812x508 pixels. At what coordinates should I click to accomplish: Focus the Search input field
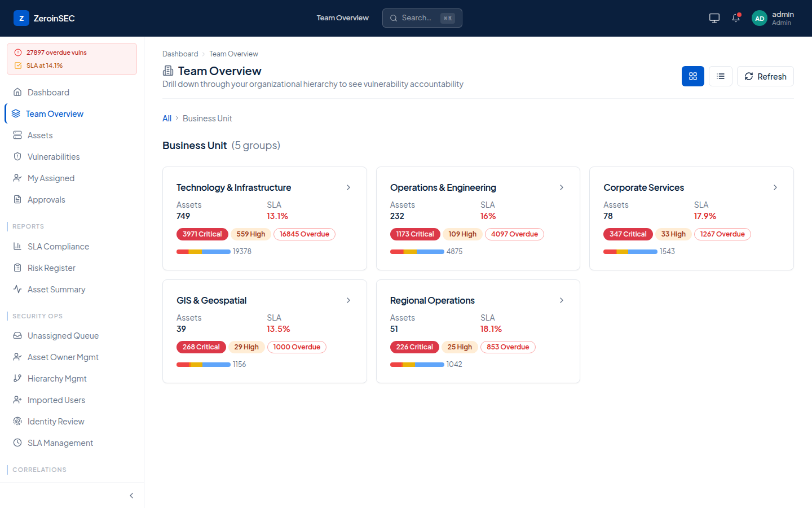click(x=422, y=18)
